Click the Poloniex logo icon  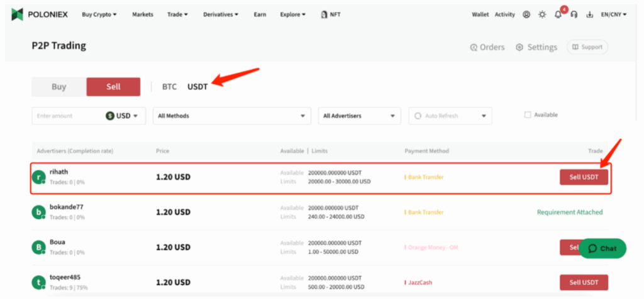[18, 14]
